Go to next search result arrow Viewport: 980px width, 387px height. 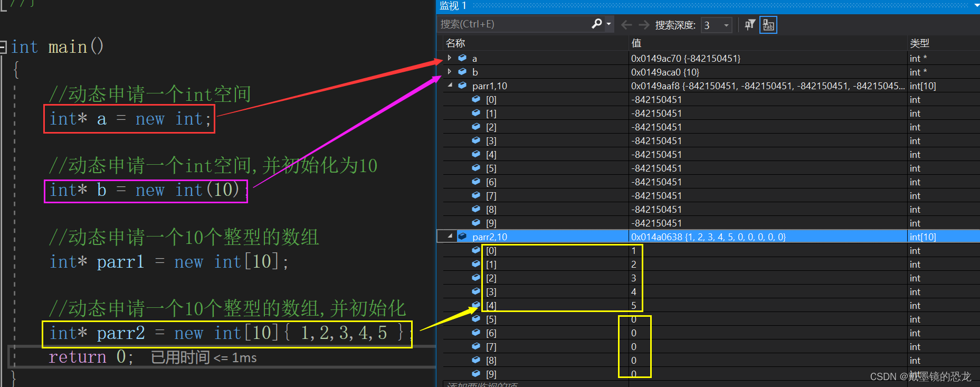point(644,24)
